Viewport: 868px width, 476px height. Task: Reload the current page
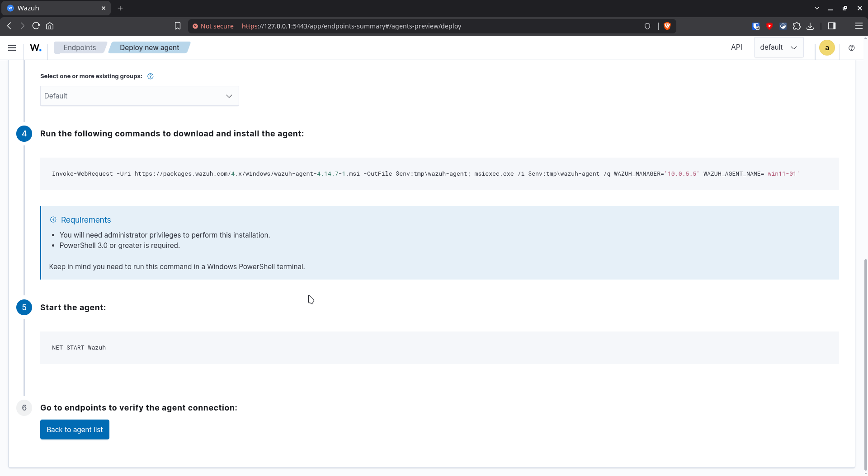coord(36,26)
